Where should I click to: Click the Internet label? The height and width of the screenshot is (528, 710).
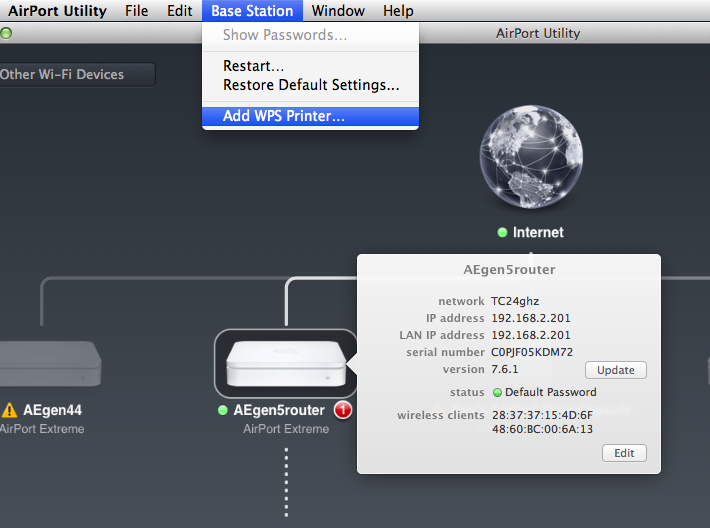(x=538, y=232)
